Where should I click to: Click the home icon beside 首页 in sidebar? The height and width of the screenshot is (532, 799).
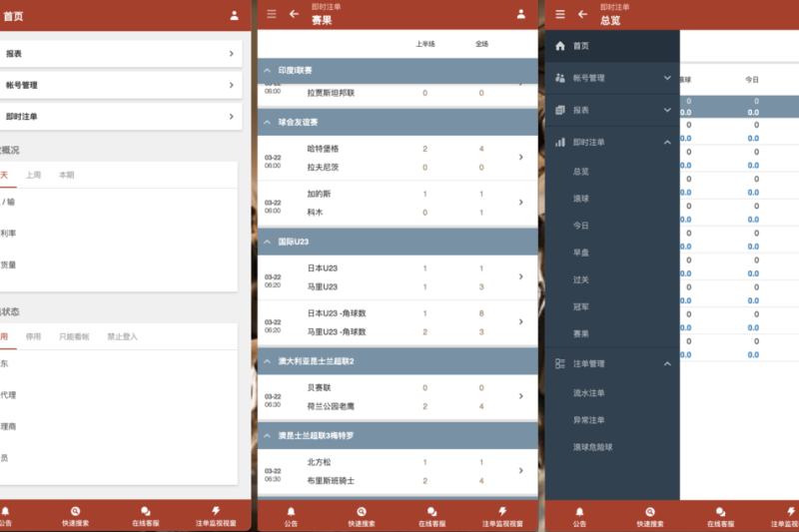click(x=559, y=46)
